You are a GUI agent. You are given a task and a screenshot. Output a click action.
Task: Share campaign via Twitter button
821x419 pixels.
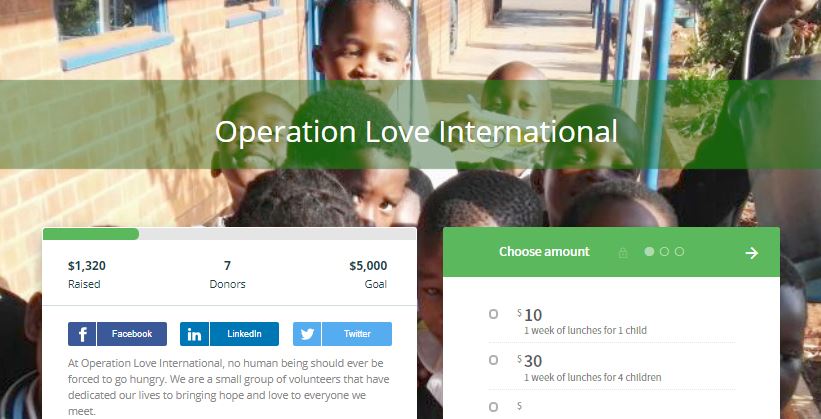(342, 334)
